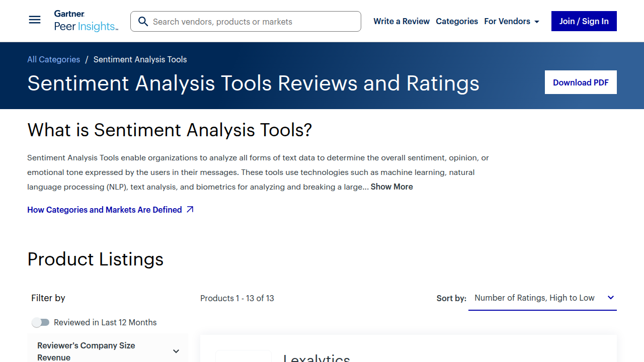Click the Products 1 - 13 of 13 text

(x=237, y=298)
